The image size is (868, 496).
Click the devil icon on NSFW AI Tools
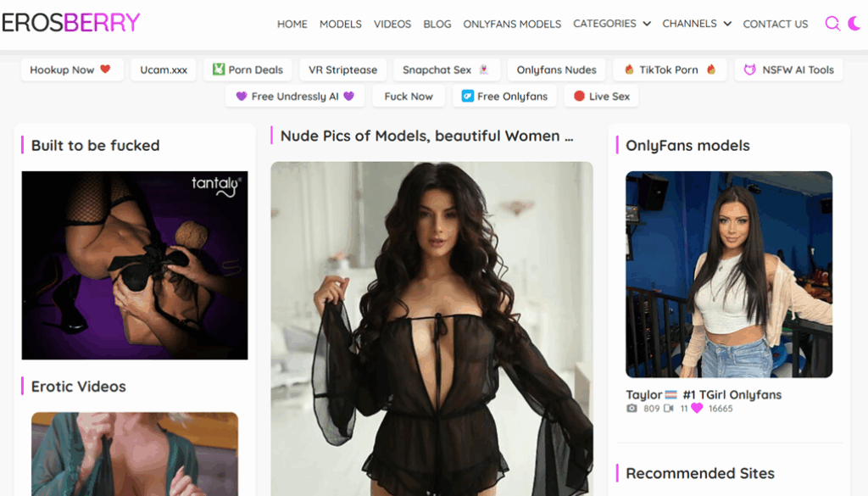(749, 70)
